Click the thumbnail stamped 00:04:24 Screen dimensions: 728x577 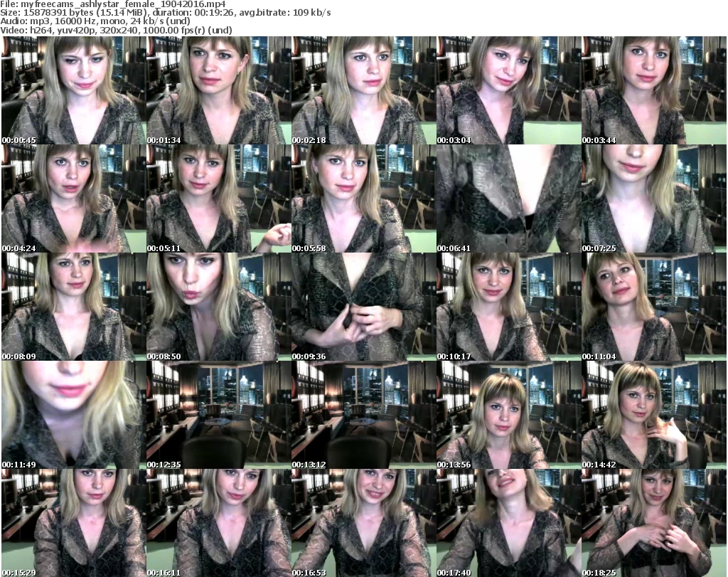pos(73,198)
